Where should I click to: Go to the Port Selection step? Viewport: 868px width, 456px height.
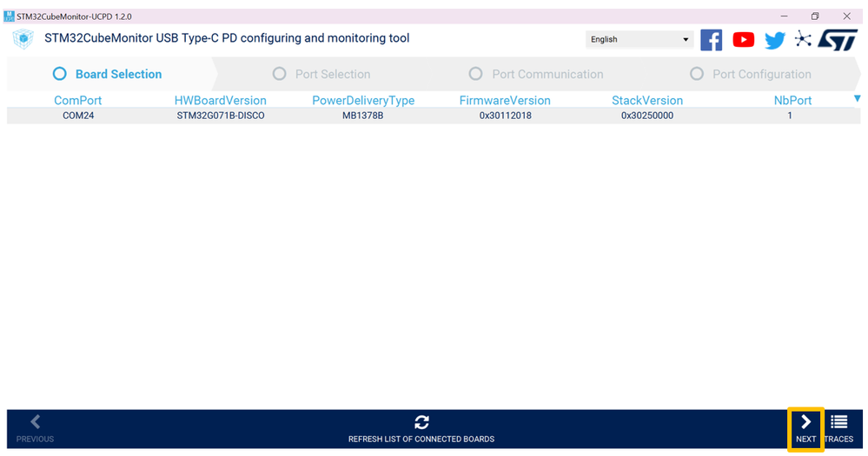point(321,74)
